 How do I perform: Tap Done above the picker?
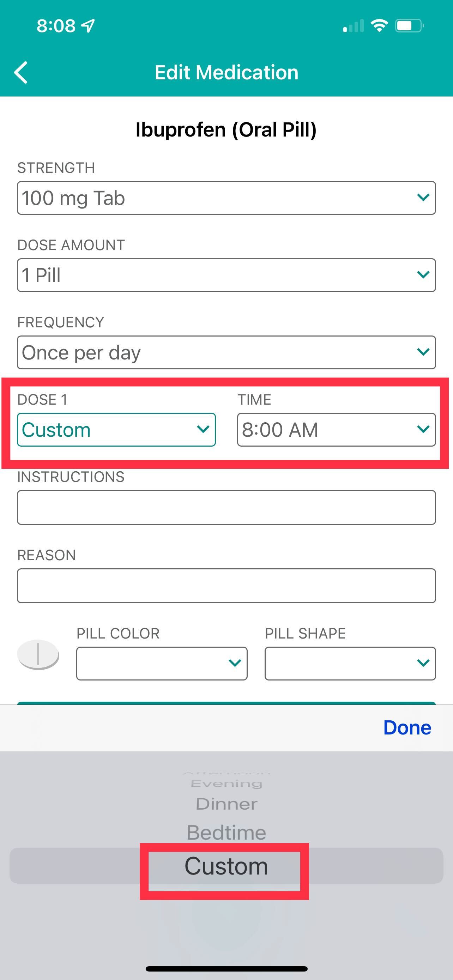pyautogui.click(x=407, y=727)
